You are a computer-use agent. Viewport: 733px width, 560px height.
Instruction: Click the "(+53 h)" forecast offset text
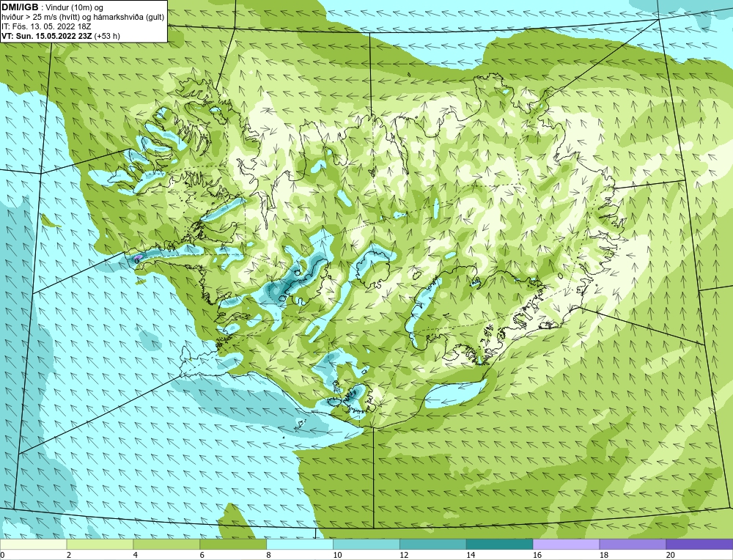point(107,36)
